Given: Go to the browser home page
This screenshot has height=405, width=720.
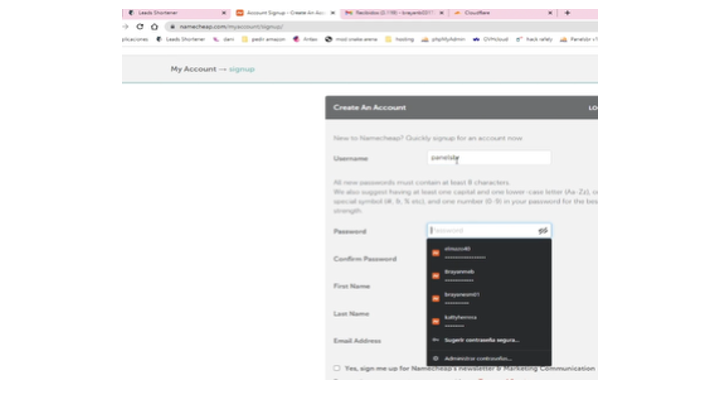Looking at the screenshot, I should 154,27.
